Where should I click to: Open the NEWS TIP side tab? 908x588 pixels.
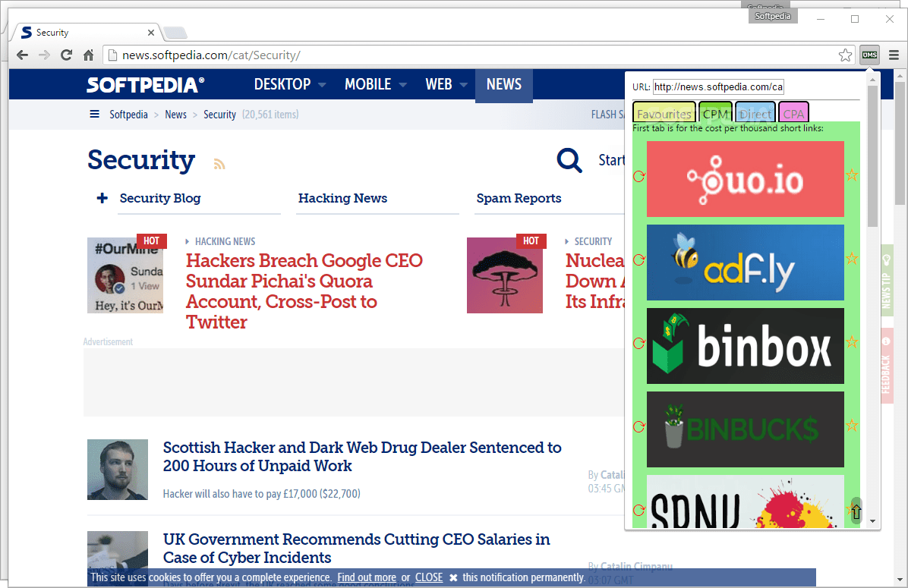tap(886, 280)
